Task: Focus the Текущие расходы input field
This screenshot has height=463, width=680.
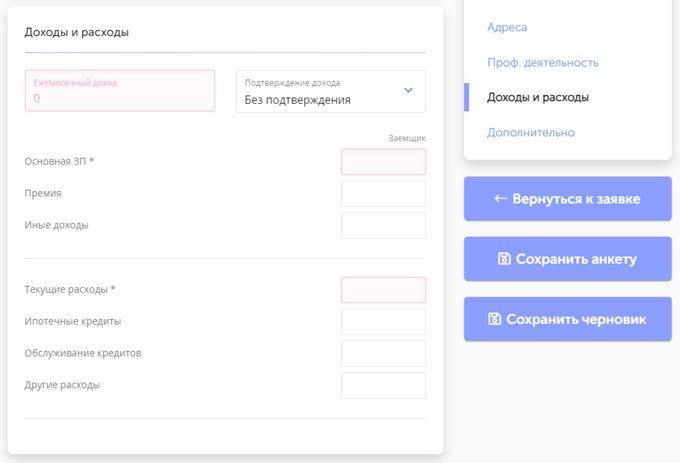Action: coord(383,290)
